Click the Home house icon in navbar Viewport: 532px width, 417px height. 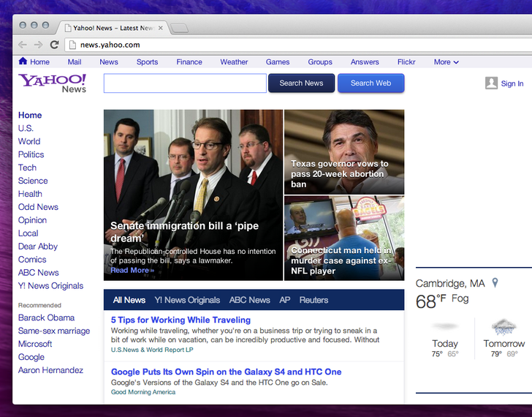[23, 61]
